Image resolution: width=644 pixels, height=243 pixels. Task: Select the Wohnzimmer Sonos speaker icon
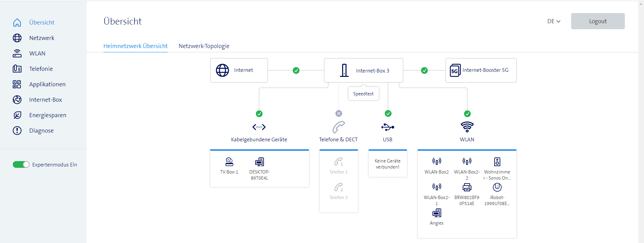click(x=497, y=162)
